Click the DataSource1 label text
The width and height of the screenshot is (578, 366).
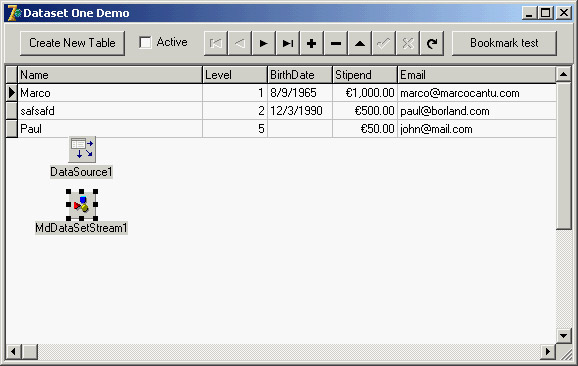click(81, 172)
